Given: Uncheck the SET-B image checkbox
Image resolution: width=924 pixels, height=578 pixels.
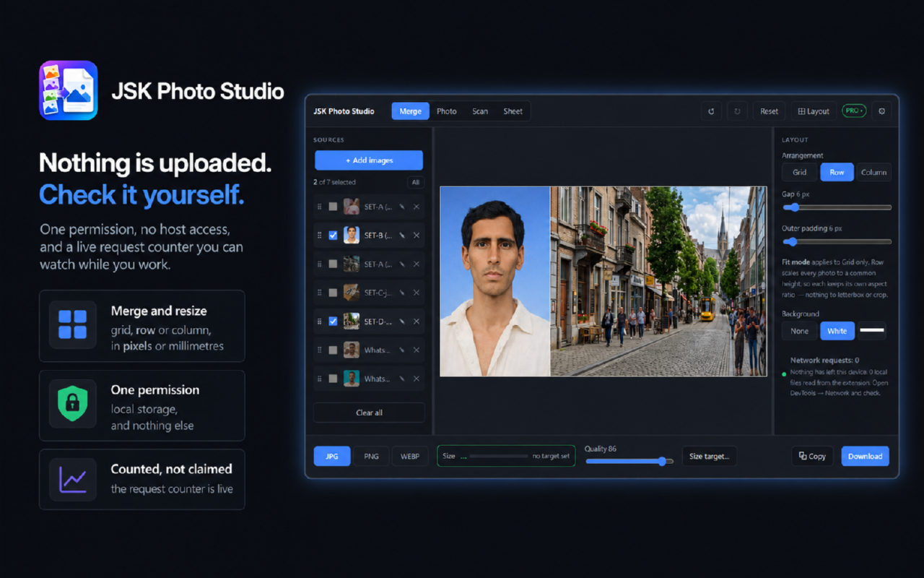Looking at the screenshot, I should pyautogui.click(x=333, y=236).
